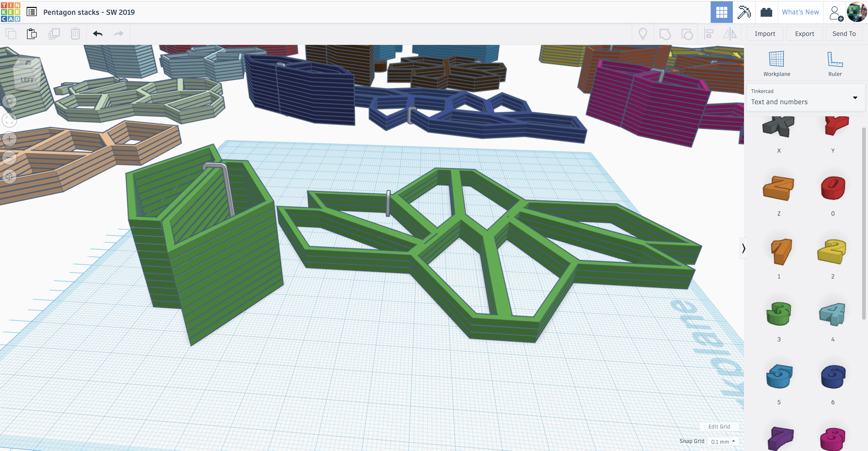Click the Zoom in plus button
868x451 pixels.
tap(9, 138)
